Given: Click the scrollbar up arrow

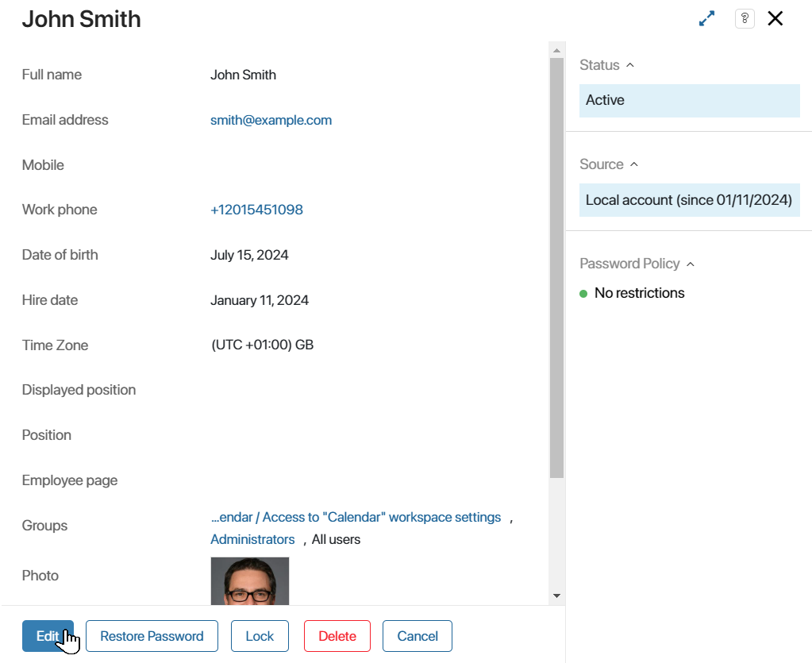Looking at the screenshot, I should [556, 51].
